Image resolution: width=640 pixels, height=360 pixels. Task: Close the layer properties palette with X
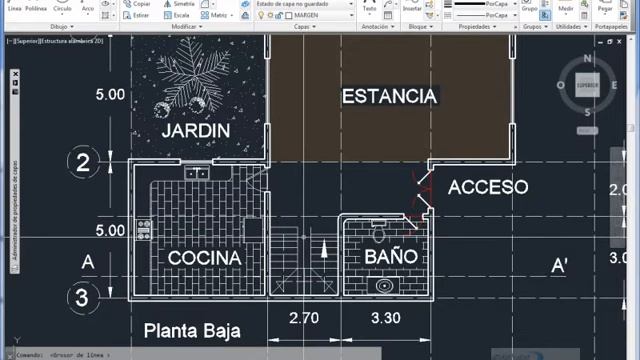pos(16,74)
